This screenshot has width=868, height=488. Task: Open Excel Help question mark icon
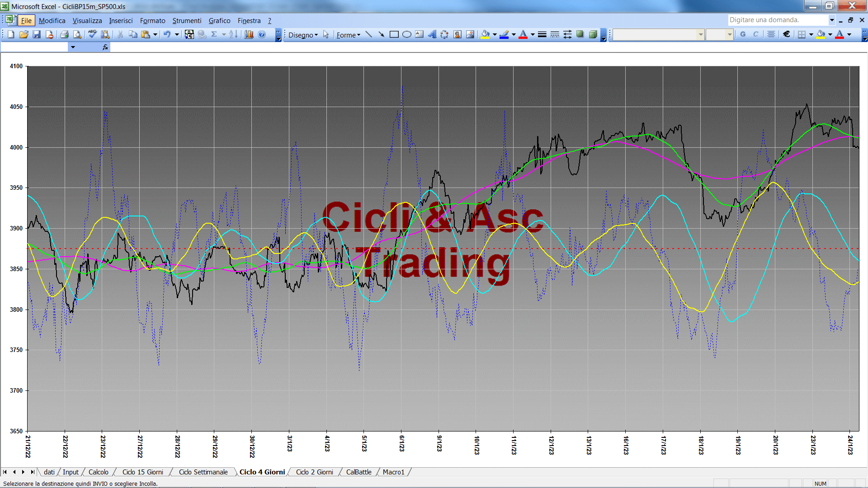(x=262, y=34)
